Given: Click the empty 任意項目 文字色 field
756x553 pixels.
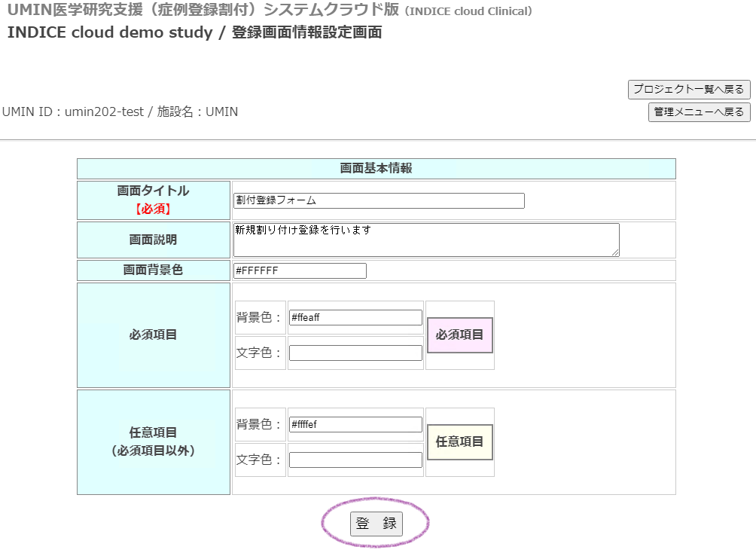Looking at the screenshot, I should pyautogui.click(x=355, y=460).
